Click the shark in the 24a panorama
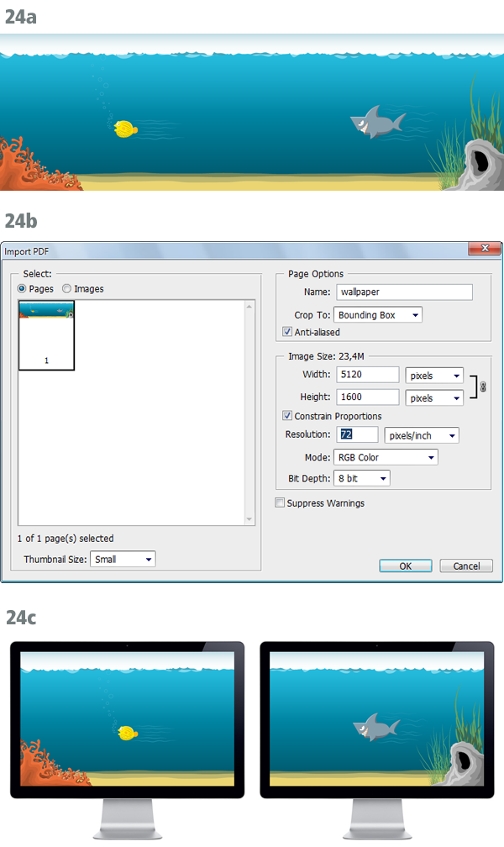 [x=378, y=122]
